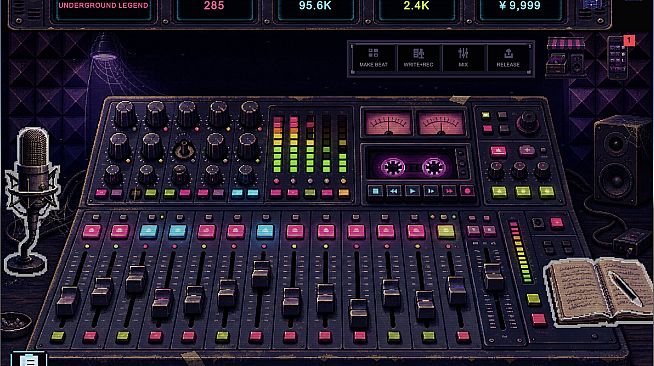The height and width of the screenshot is (366, 654).
Task: Click the UNDERGROUND LEGEND rank display
Action: tap(103, 8)
